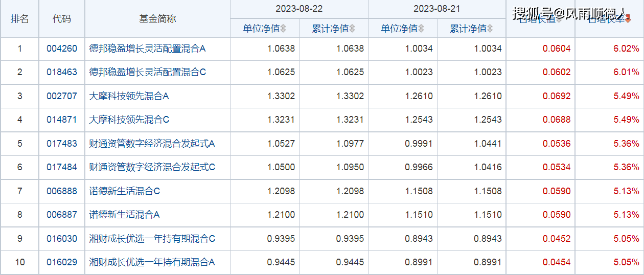Open fund code 018463
644x275 pixels.
(62, 72)
